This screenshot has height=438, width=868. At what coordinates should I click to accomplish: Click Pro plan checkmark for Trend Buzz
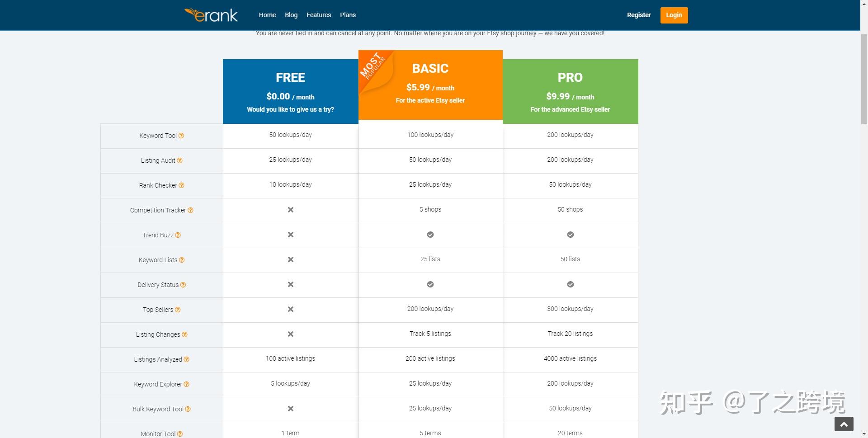571,235
